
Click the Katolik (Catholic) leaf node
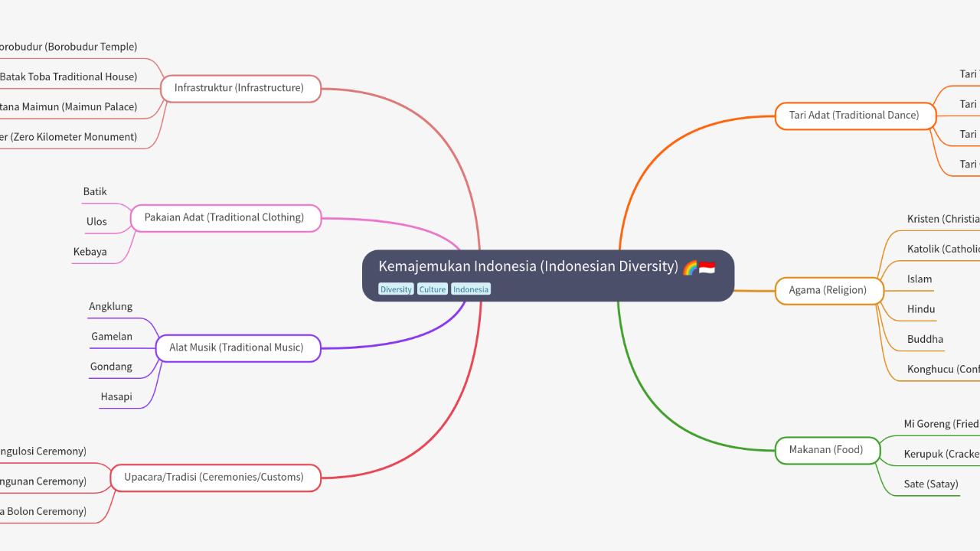click(943, 249)
